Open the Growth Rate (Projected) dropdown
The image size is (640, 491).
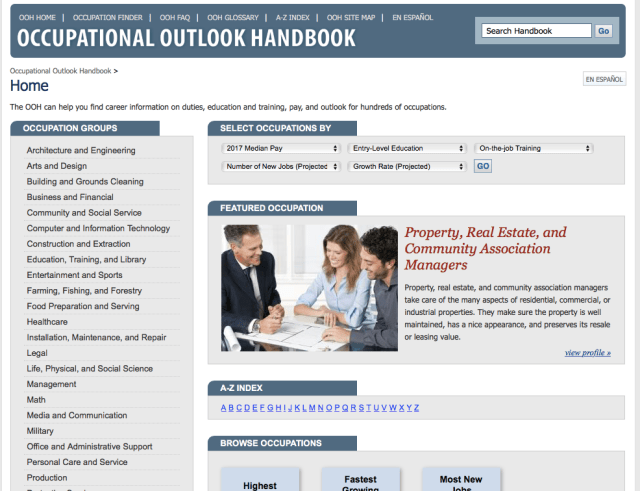coord(407,167)
